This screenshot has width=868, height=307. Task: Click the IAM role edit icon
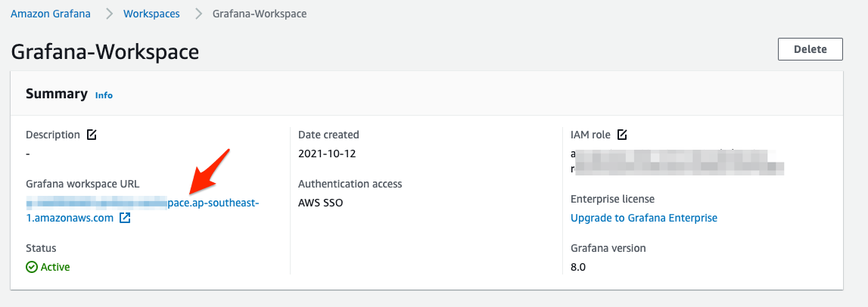coord(622,135)
